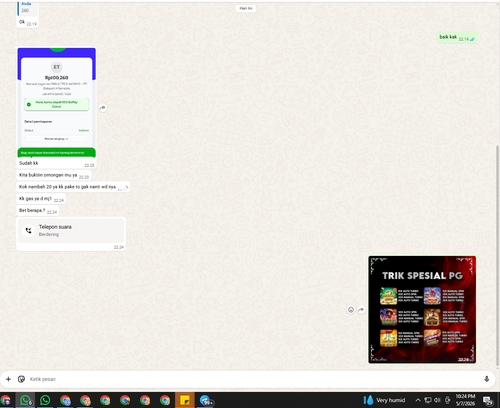
Task: Select the 'Kok nambah 20 ya kk' message
Action: pyautogui.click(x=73, y=187)
